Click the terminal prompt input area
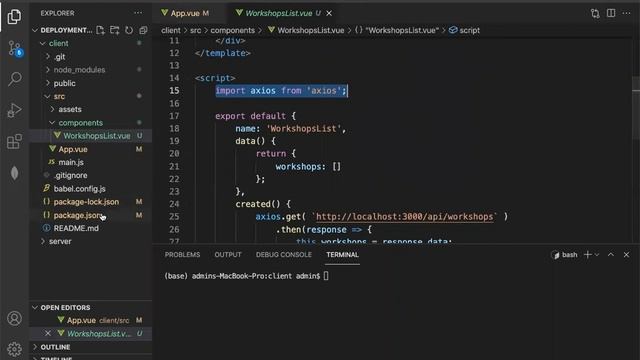Viewport: 640px width, 360px height. (x=326, y=276)
